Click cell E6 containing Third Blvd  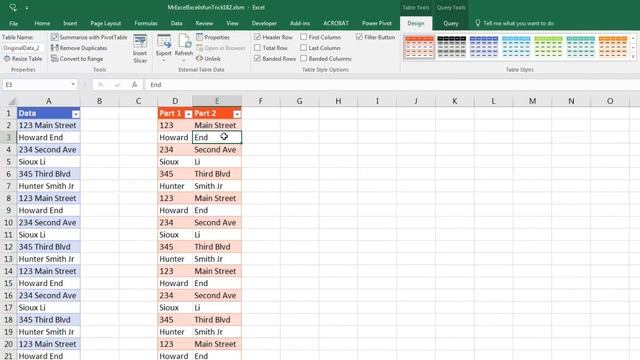(217, 174)
